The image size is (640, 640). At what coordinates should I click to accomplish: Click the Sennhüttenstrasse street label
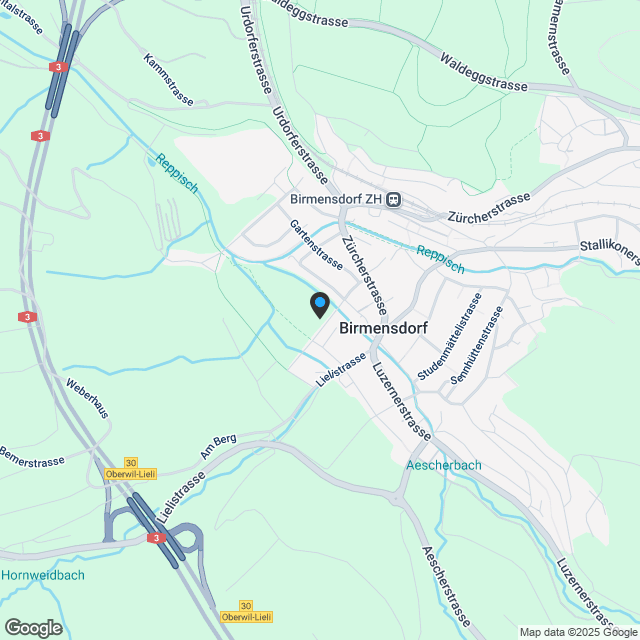tap(477, 345)
